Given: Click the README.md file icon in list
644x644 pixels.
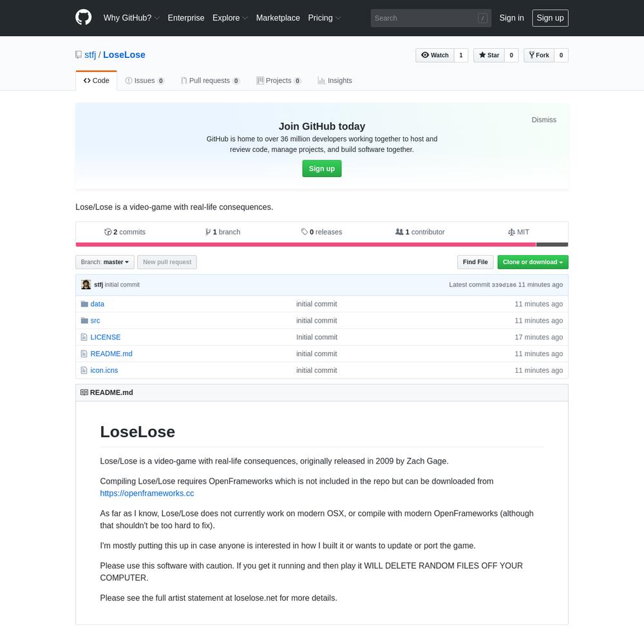Looking at the screenshot, I should (84, 354).
